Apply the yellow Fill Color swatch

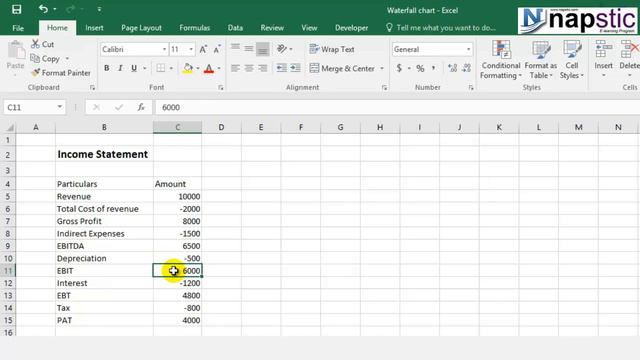tap(188, 68)
